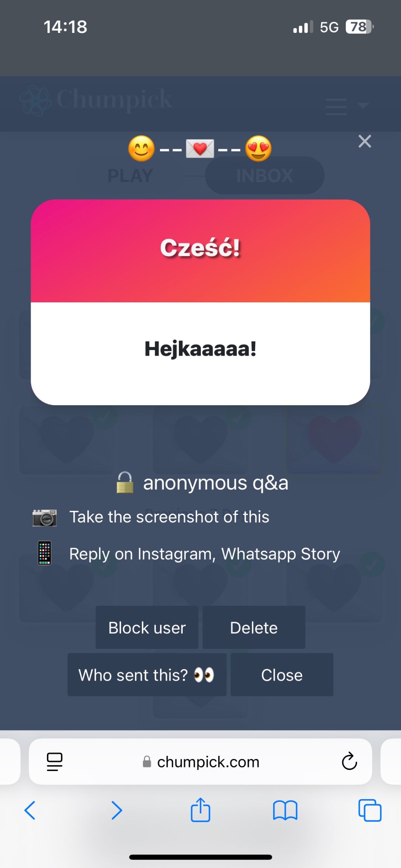Click the Delete button
Screen dimensions: 401x868
[254, 628]
